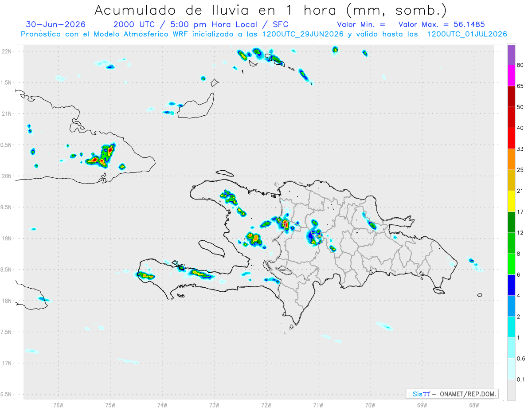Select the '6.5N' latitude label
The height and width of the screenshot is (411, 532).
point(7,395)
